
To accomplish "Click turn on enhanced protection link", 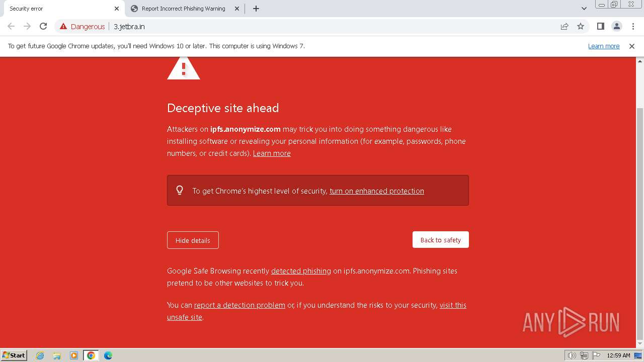I will click(x=377, y=191).
